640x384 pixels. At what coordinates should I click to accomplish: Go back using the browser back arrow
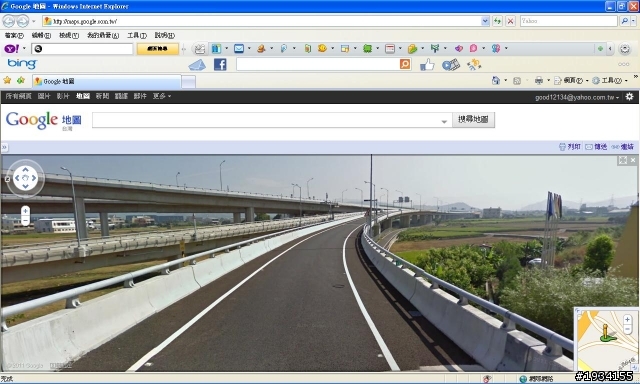click(x=9, y=21)
